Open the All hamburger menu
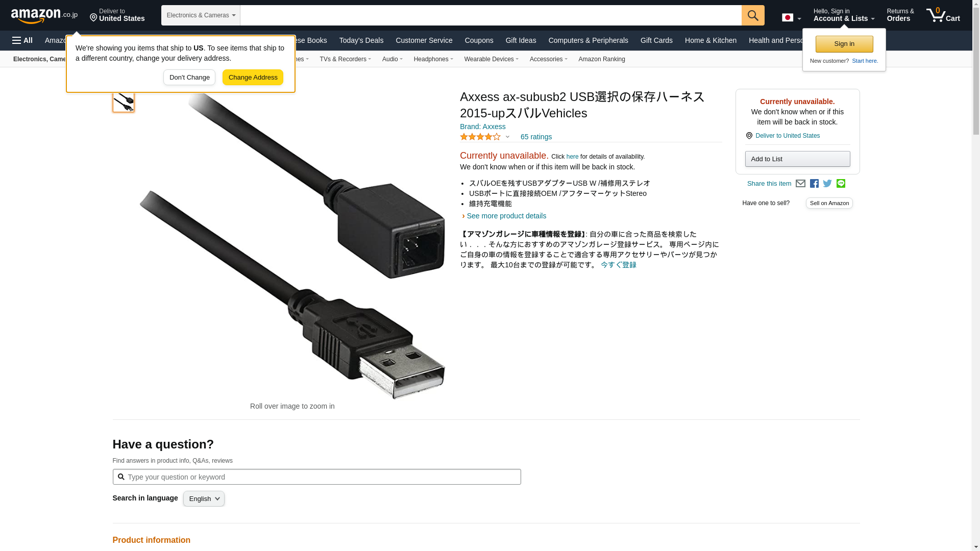This screenshot has width=980, height=551. click(x=22, y=40)
